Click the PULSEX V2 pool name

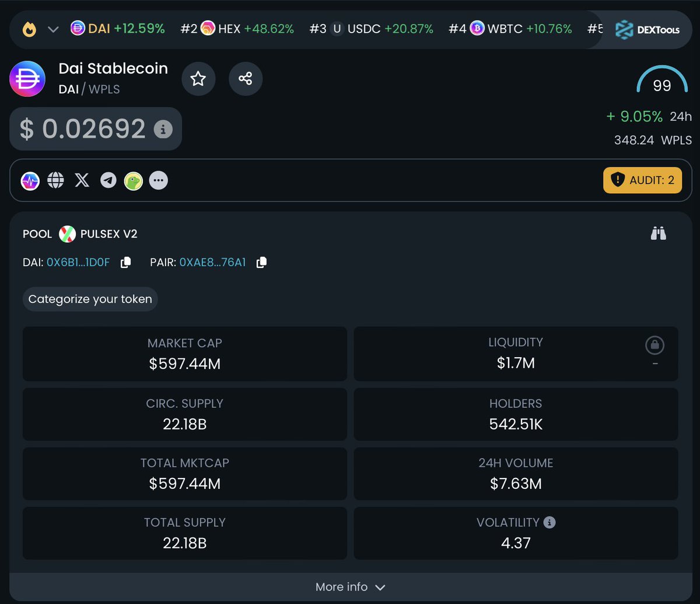(109, 234)
